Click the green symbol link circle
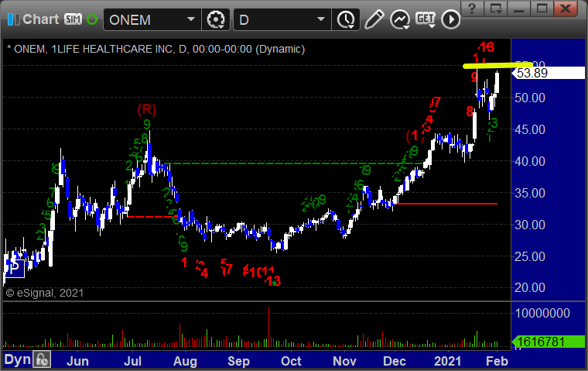Viewport: 588px width, 371px height. click(x=92, y=19)
